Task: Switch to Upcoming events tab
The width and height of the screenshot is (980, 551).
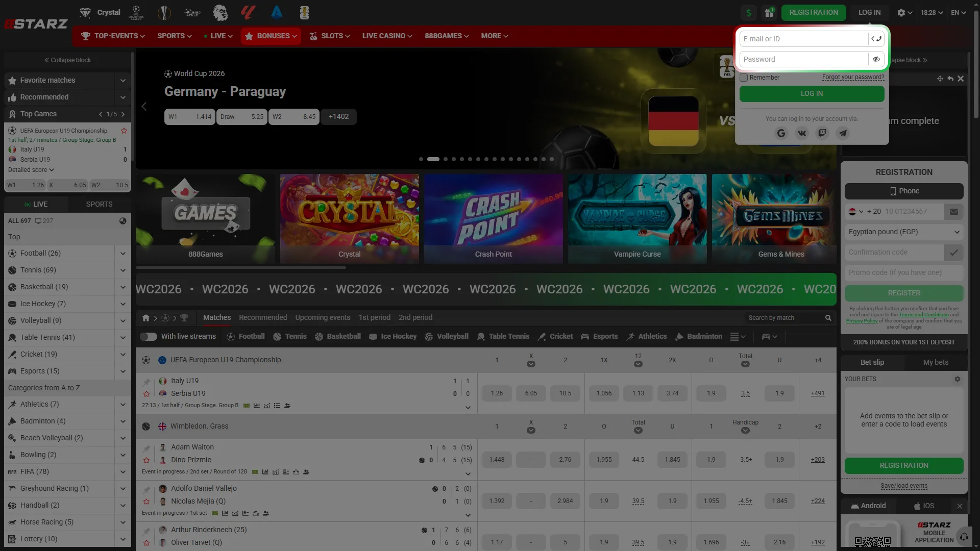Action: click(323, 317)
